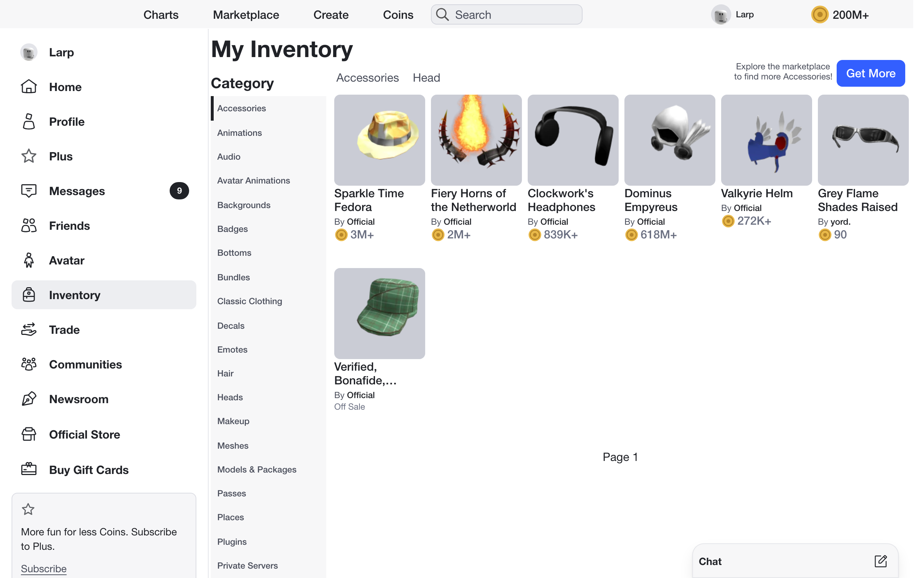Image resolution: width=924 pixels, height=578 pixels.
Task: Open the Profile person icon
Action: point(29,122)
